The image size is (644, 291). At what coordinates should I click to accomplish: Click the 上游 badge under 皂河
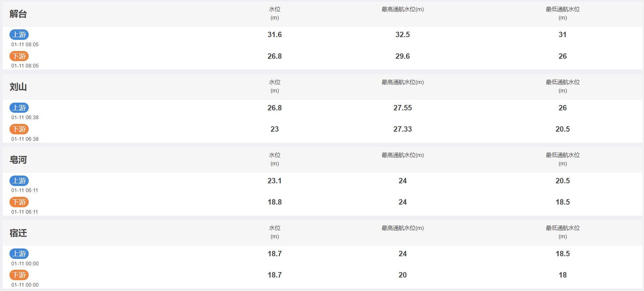tap(19, 181)
